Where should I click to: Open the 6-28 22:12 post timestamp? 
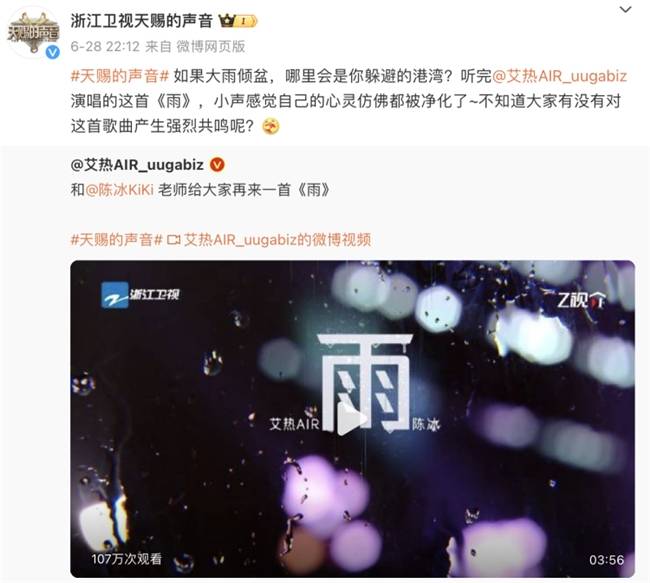(105, 46)
